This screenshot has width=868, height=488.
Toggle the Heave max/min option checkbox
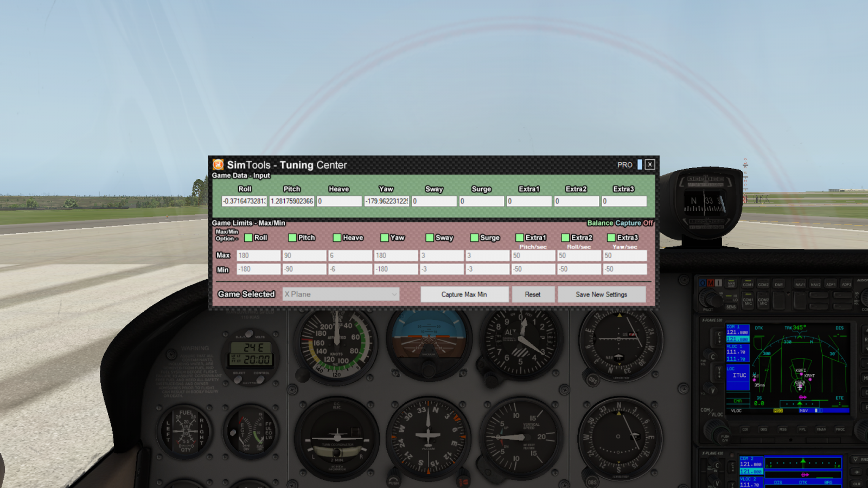(337, 237)
